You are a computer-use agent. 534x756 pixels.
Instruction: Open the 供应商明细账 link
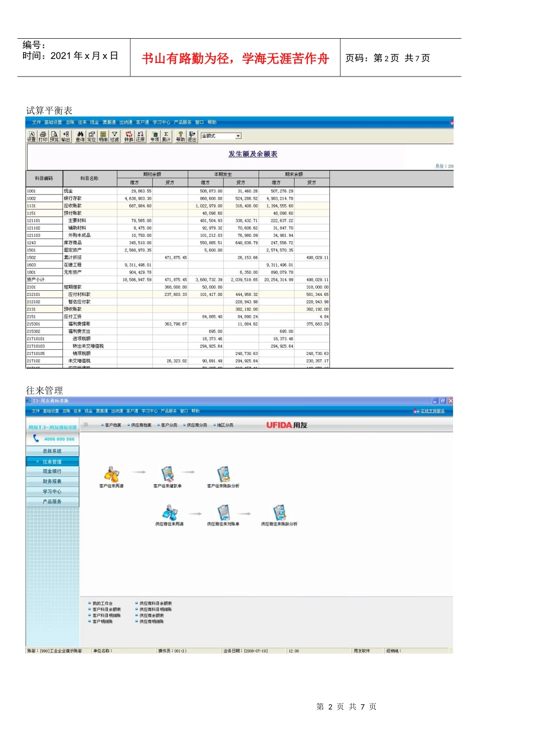coord(152,622)
